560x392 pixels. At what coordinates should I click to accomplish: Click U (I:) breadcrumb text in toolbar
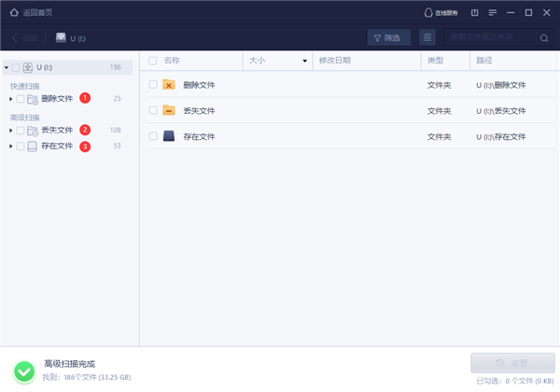point(77,38)
